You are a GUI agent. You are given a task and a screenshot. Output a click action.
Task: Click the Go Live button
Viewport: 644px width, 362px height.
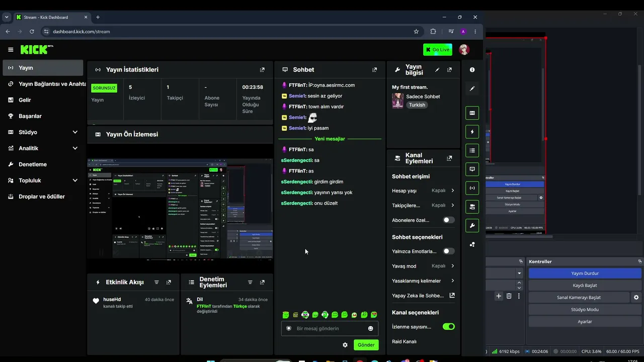click(438, 50)
